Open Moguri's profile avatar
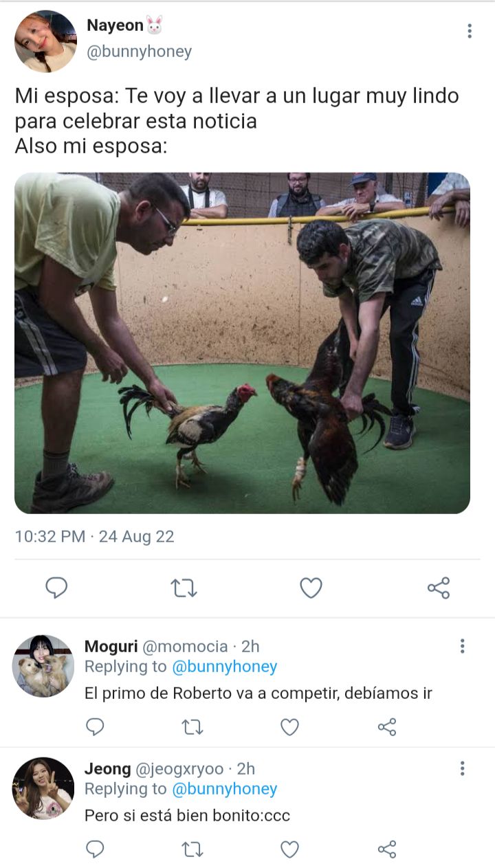 tap(43, 666)
